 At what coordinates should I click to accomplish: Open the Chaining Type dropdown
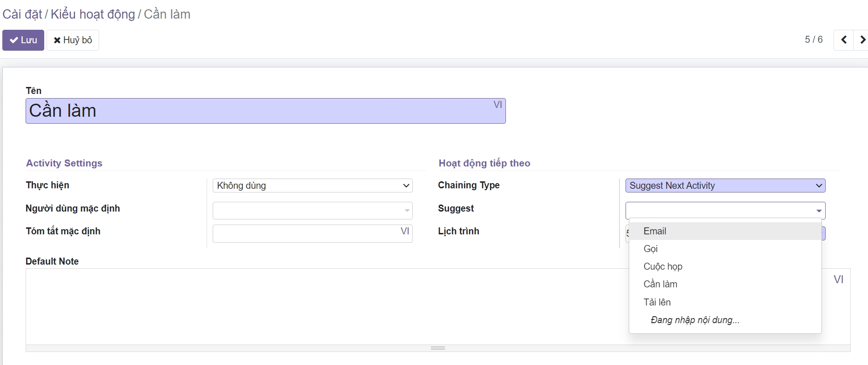pos(725,186)
